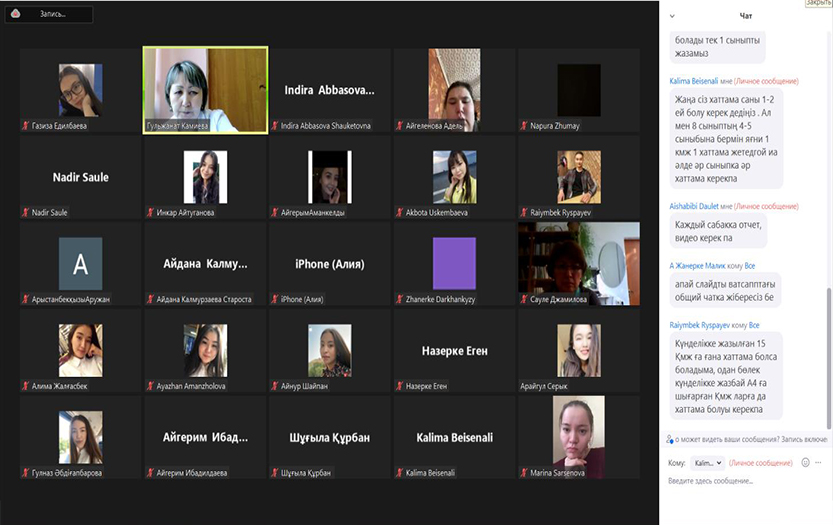Click muted mic icon beside Nadir Saule
The height and width of the screenshot is (525, 833).
coord(27,212)
